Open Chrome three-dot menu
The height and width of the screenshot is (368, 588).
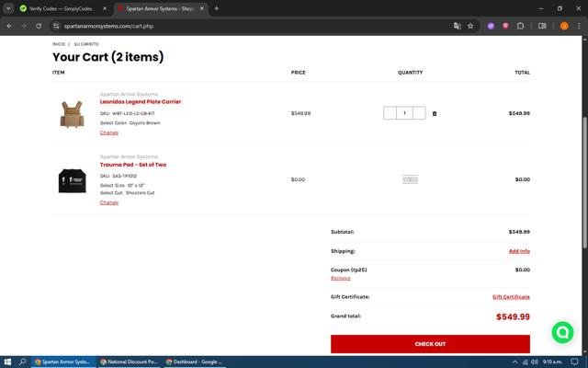(x=579, y=26)
